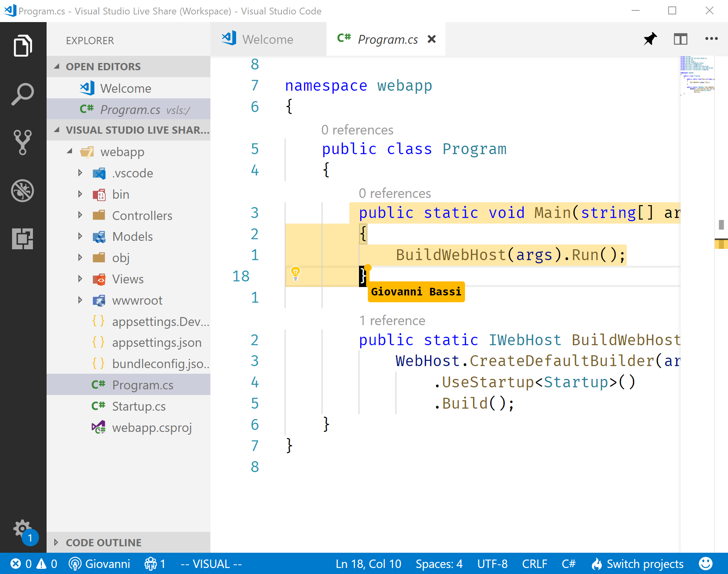Open bundleconfig.json in explorer

128,364
